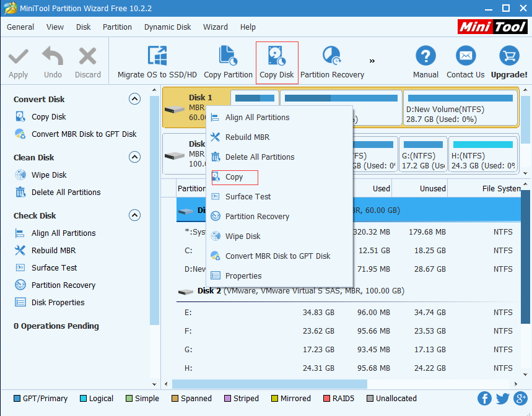Click Copy in the context menu
This screenshot has width=532, height=416.
(279, 177)
